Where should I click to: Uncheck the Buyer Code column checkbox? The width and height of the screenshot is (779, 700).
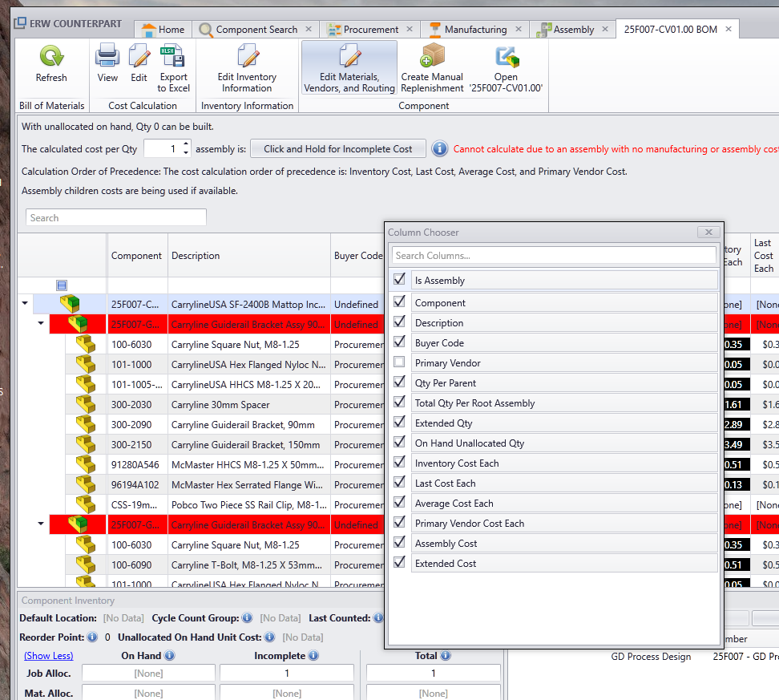[399, 342]
